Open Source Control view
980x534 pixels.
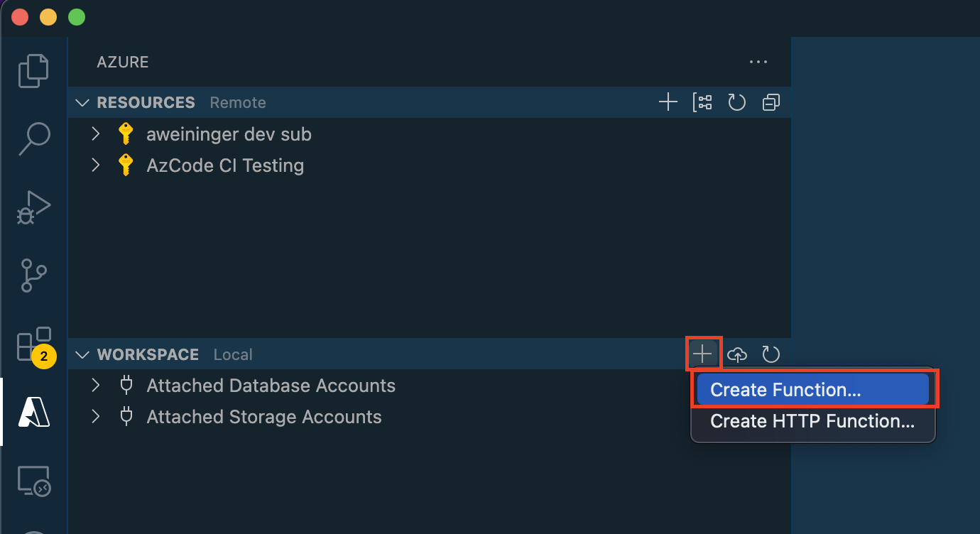pyautogui.click(x=33, y=275)
